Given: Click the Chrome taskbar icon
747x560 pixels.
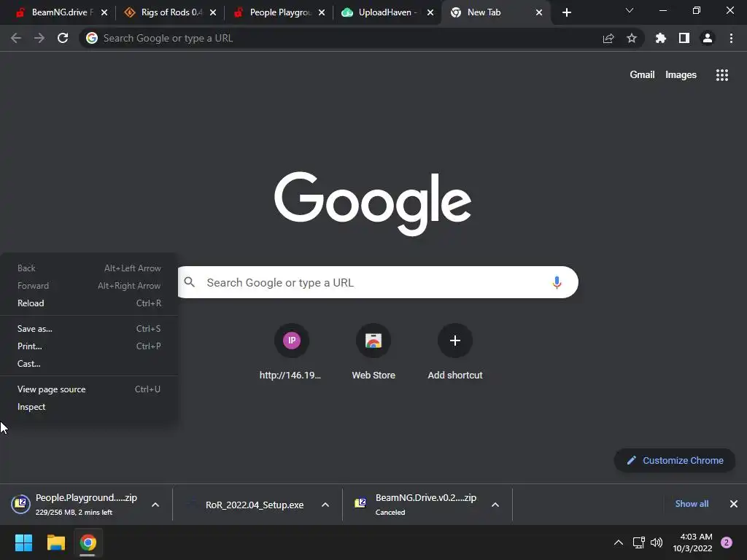Looking at the screenshot, I should [x=88, y=542].
